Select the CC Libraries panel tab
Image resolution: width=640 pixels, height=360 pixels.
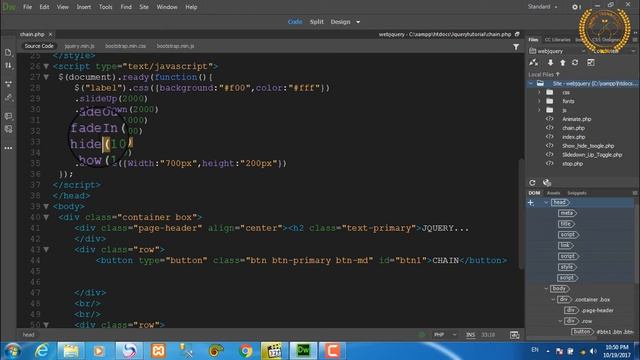[x=557, y=40]
